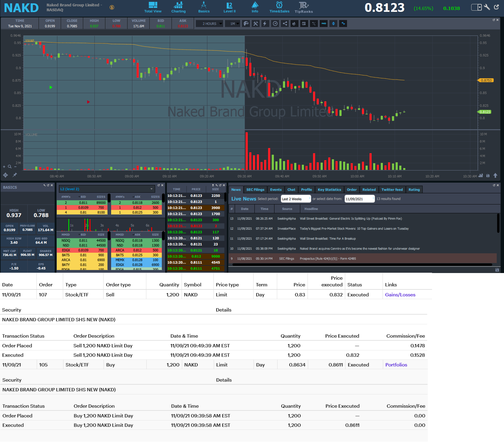Click the lightning bolt icon in chart toolbar

[x=265, y=24]
